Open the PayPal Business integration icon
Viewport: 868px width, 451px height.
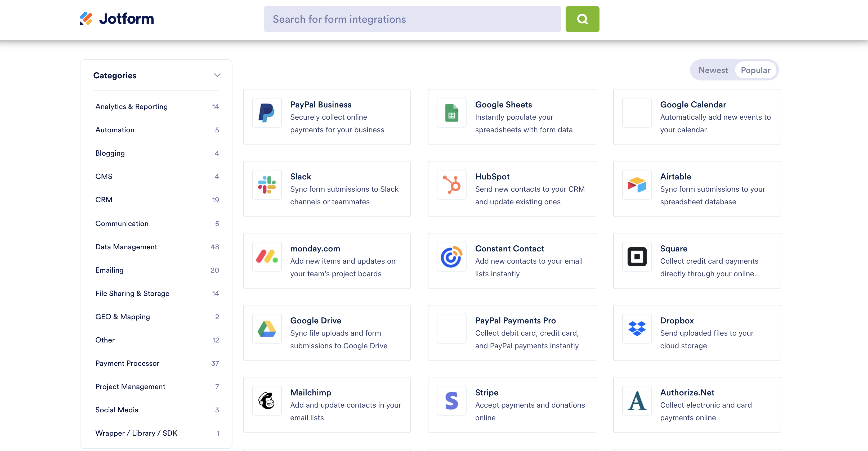tap(267, 112)
